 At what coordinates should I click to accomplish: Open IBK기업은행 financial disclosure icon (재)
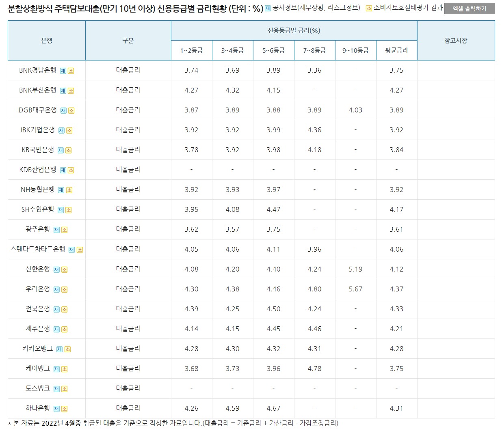pyautogui.click(x=61, y=130)
